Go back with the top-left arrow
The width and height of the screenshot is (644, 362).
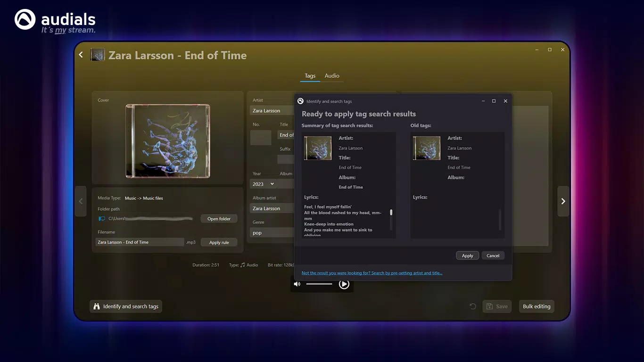pyautogui.click(x=81, y=55)
